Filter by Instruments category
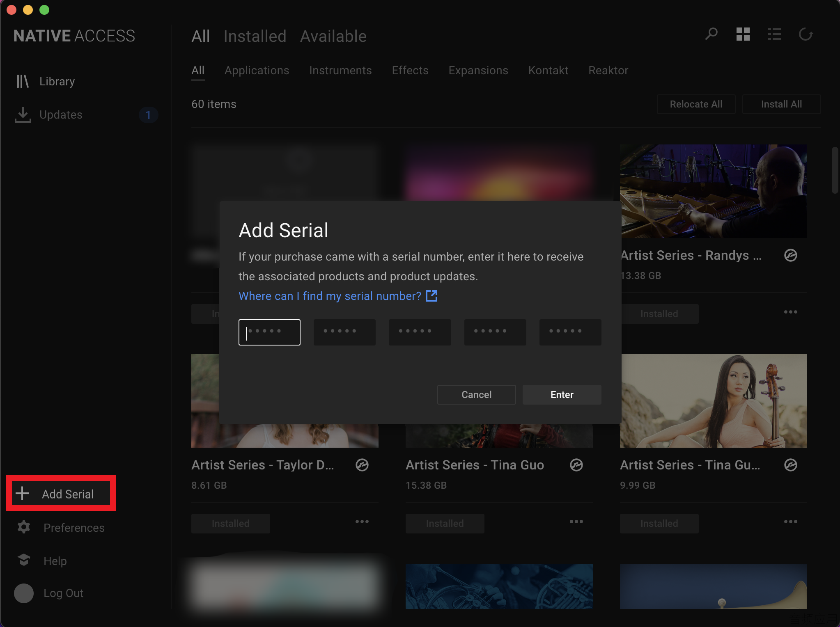 (340, 71)
